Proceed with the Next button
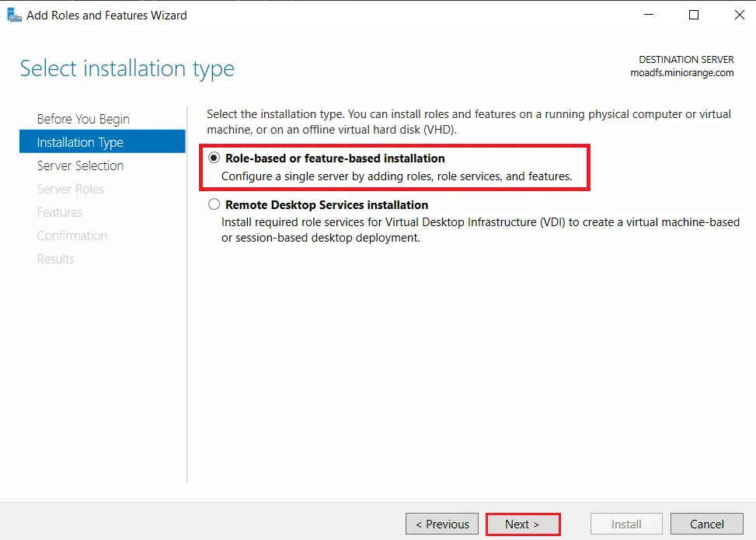The height and width of the screenshot is (540, 756). [x=522, y=524]
